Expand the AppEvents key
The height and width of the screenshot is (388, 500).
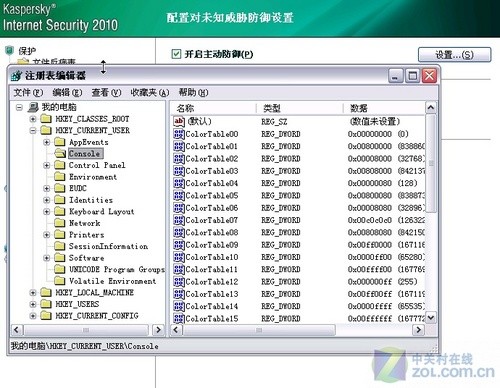point(47,142)
